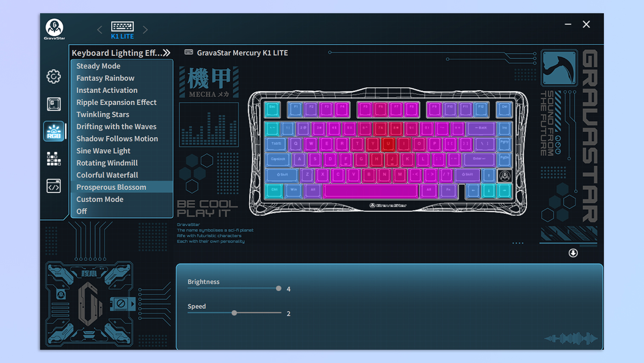Choose Fantasy Rainbow lighting effect
The width and height of the screenshot is (644, 363).
pos(122,78)
